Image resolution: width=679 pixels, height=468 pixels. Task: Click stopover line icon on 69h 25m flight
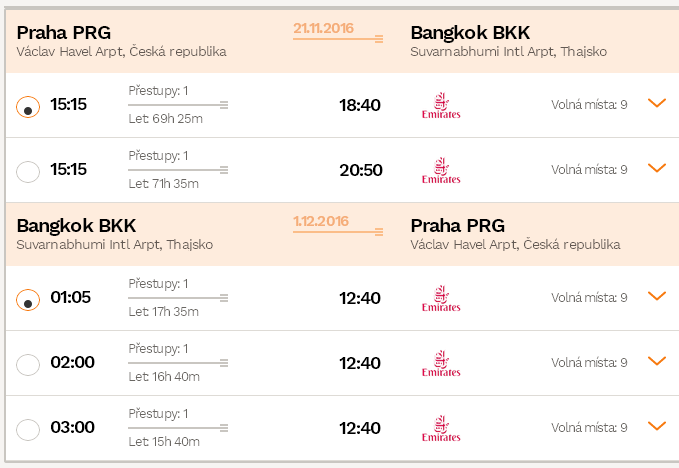178,105
